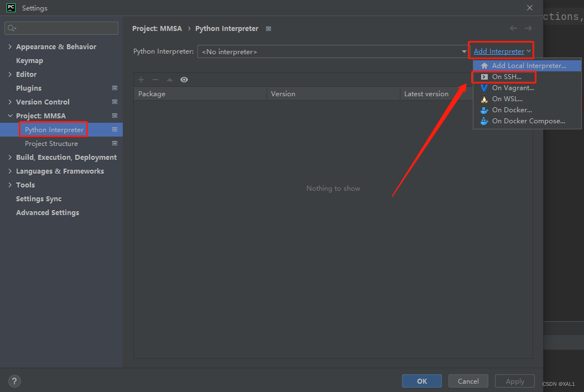Viewport: 584px width, 392px height.
Task: Sort by Version column header
Action: pos(333,94)
